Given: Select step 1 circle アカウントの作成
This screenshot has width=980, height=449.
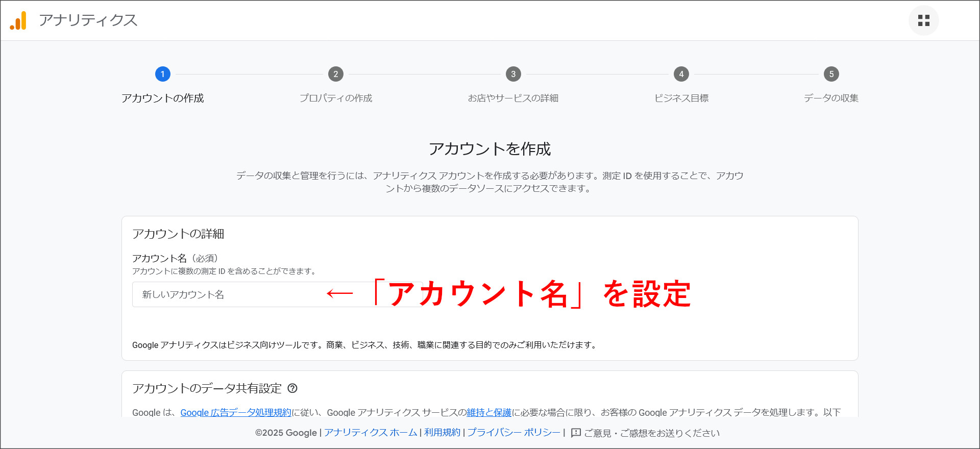Looking at the screenshot, I should (x=162, y=74).
